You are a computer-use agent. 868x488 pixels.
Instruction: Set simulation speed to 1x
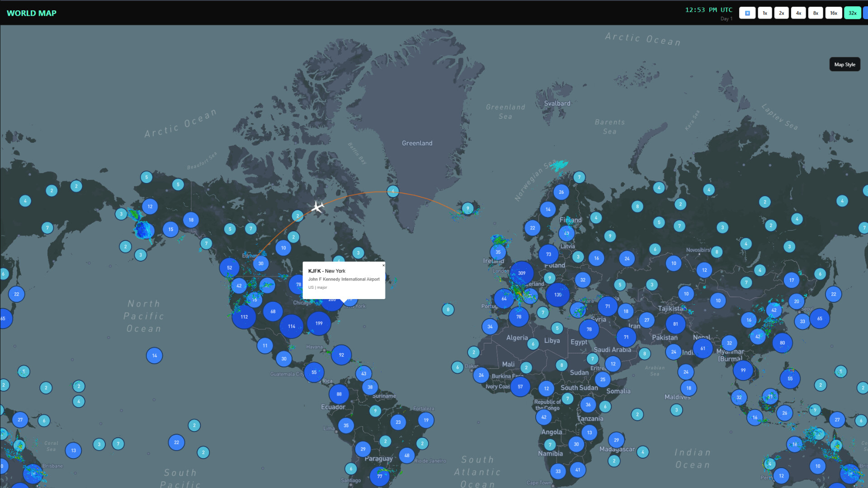[764, 13]
